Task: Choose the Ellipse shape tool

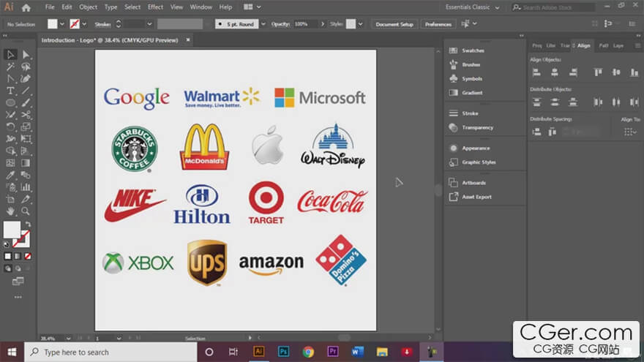Action: [x=11, y=102]
